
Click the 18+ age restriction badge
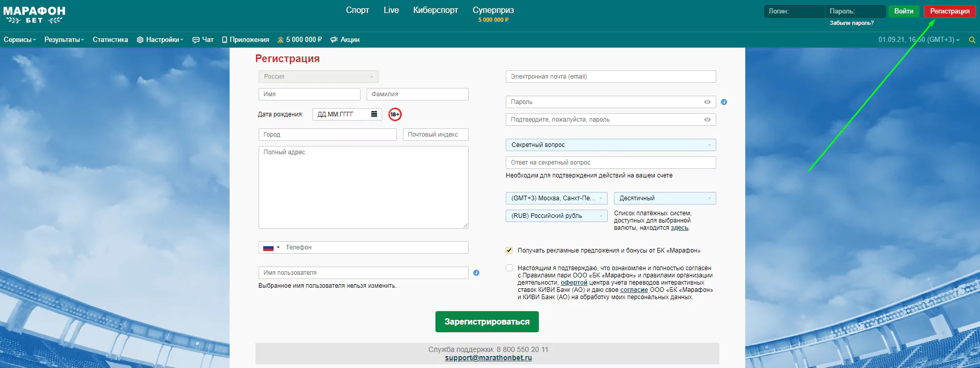[395, 114]
